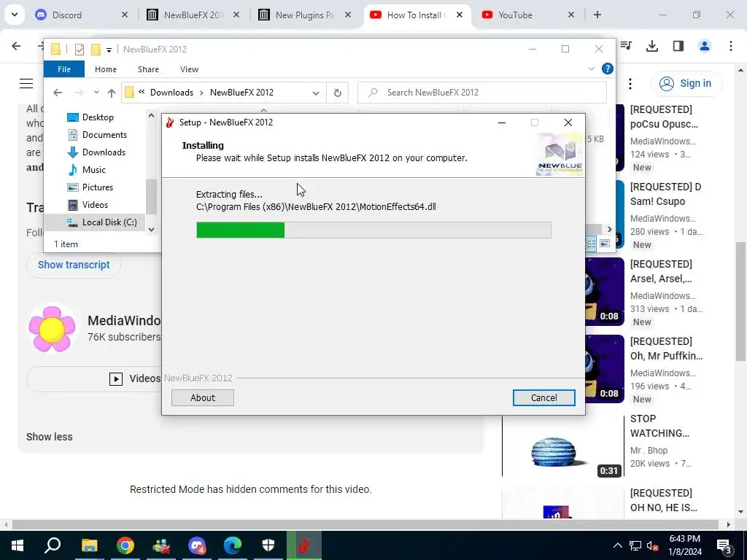Go back in Chrome browser
Viewport: 747px width, 560px height.
pos(16,46)
